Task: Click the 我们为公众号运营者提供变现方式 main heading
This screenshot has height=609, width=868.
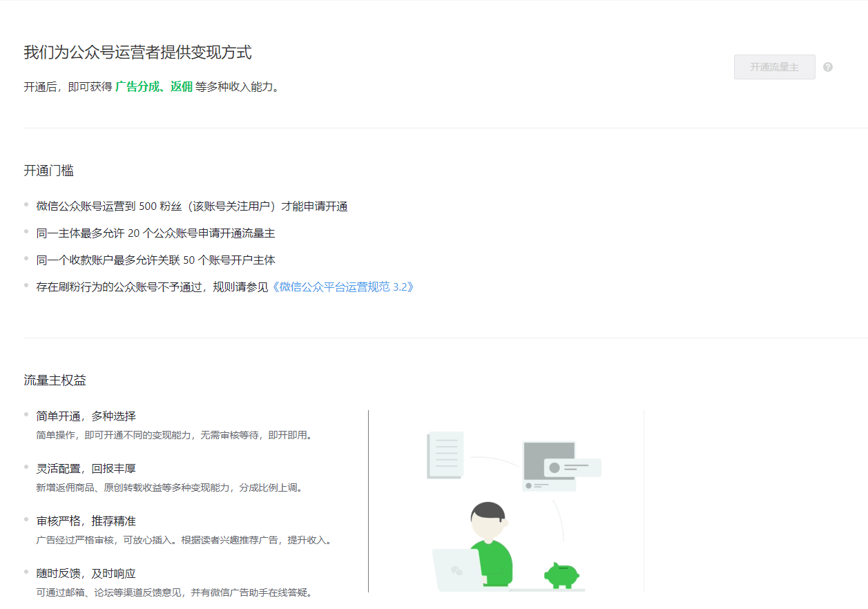Action: pos(137,52)
